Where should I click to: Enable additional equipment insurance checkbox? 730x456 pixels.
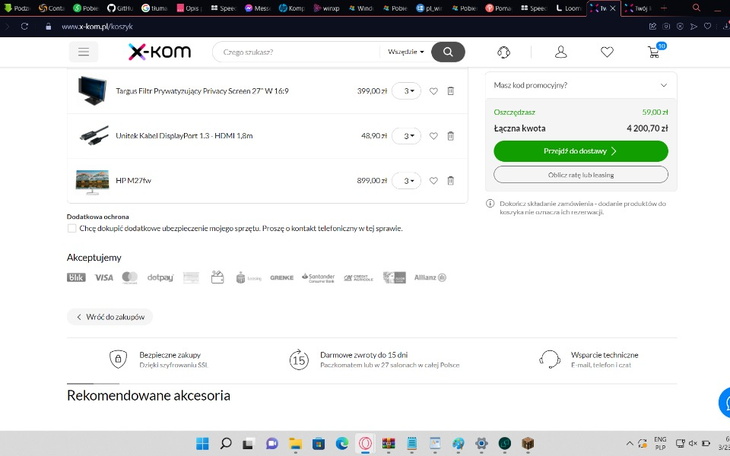tap(72, 228)
